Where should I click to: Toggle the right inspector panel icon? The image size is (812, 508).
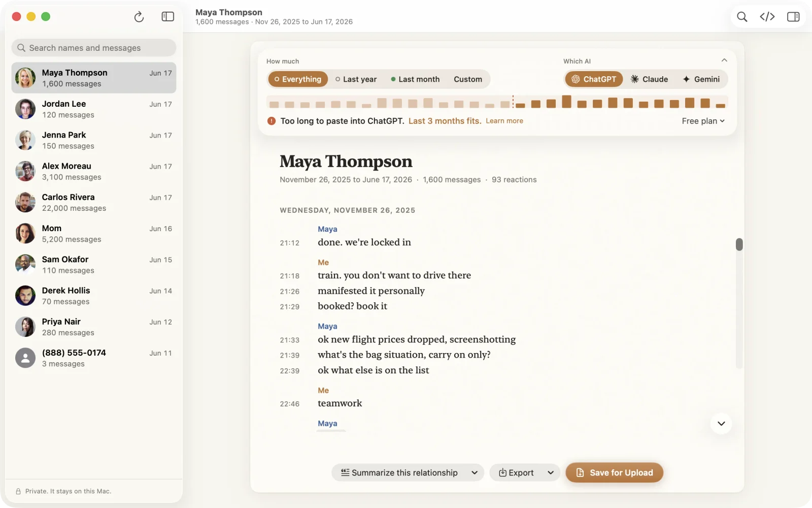tap(793, 17)
